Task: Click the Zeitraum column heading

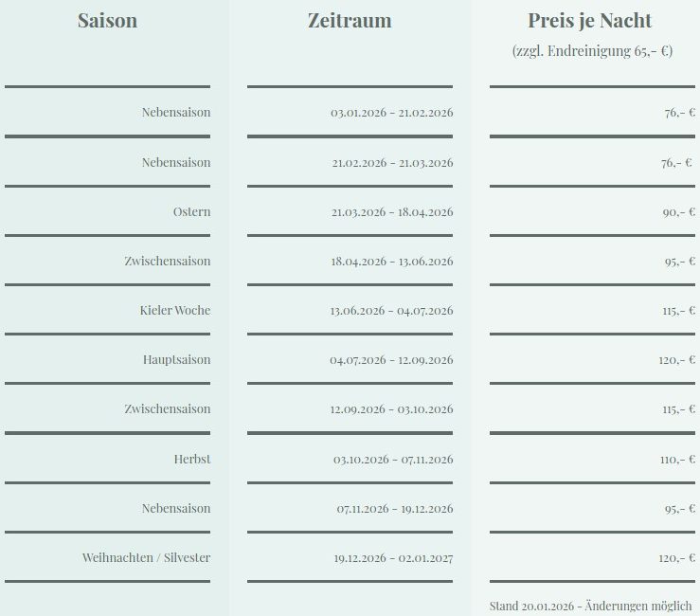Action: [350, 21]
